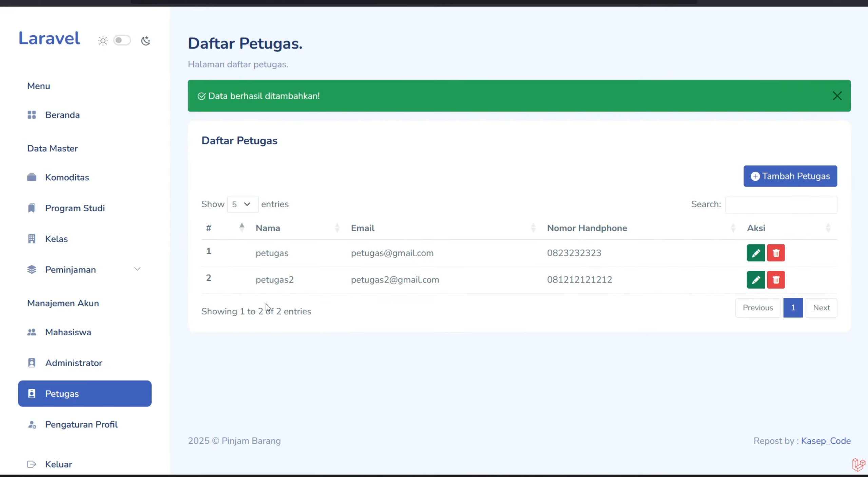The width and height of the screenshot is (868, 477).
Task: Click Tambah Petugas button
Action: [790, 176]
